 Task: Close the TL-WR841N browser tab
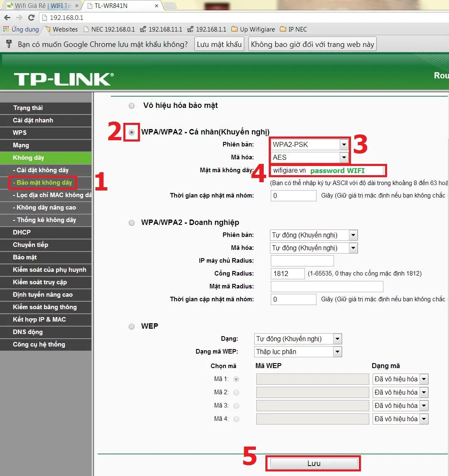pos(156,5)
